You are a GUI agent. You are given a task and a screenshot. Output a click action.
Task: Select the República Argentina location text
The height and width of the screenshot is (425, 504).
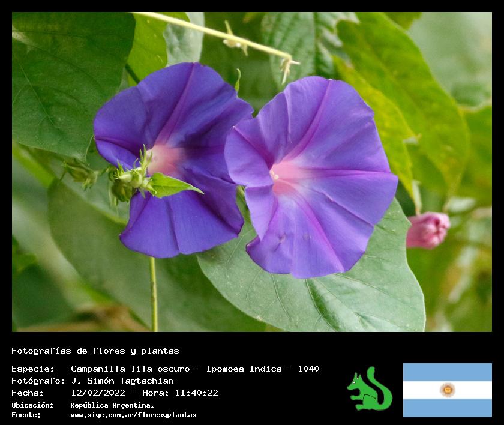tap(112, 405)
